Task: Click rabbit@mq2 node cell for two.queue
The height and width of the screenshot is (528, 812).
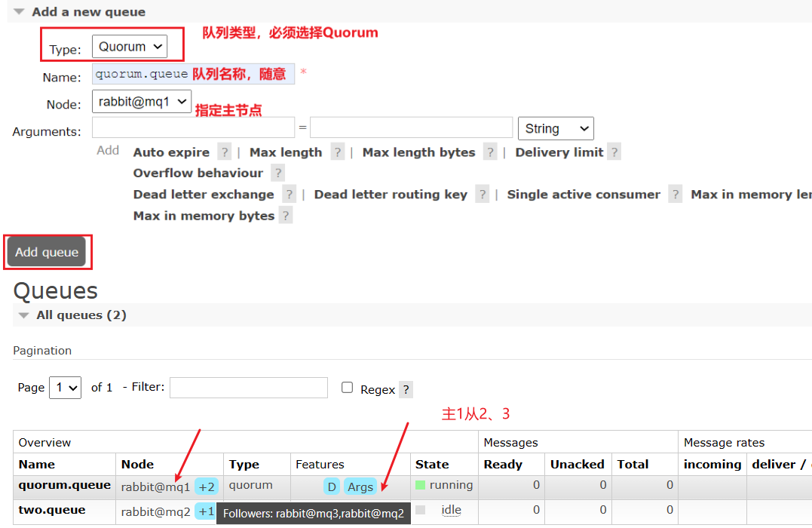Action: tap(155, 512)
